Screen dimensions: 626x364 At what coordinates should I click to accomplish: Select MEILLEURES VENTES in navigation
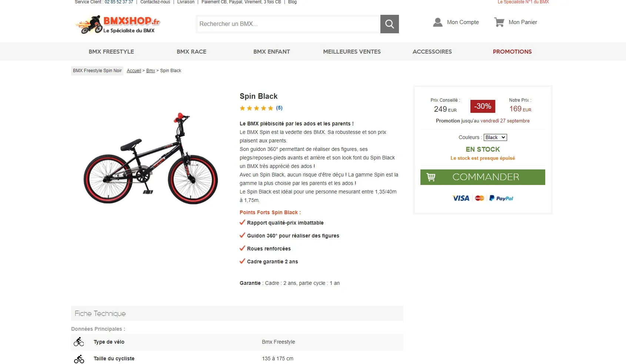click(x=352, y=52)
